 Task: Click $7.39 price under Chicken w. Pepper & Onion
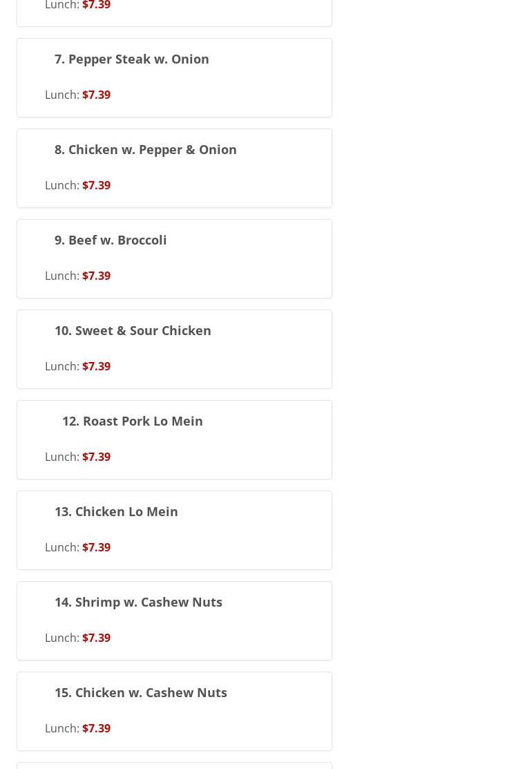pos(96,185)
